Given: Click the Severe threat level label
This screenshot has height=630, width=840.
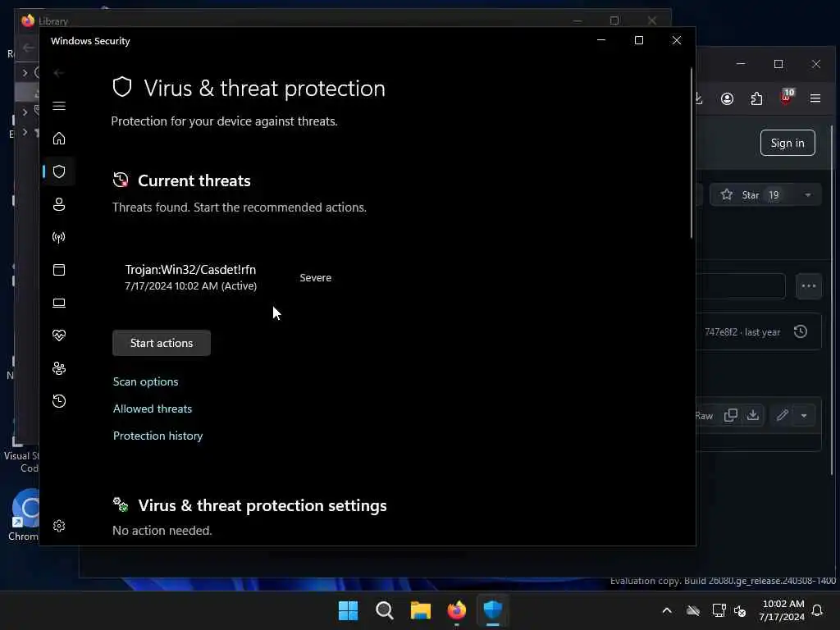Looking at the screenshot, I should point(316,277).
